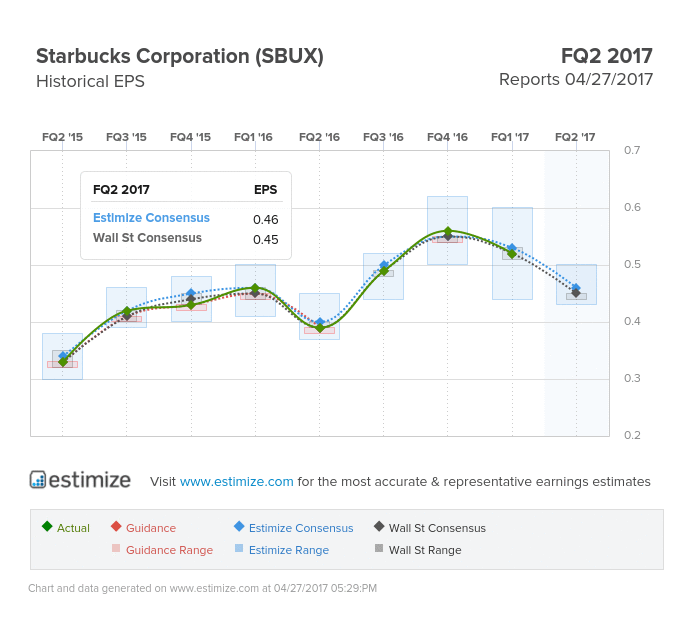
Task: Click the FQ2 '17 axis label
Action: point(575,137)
